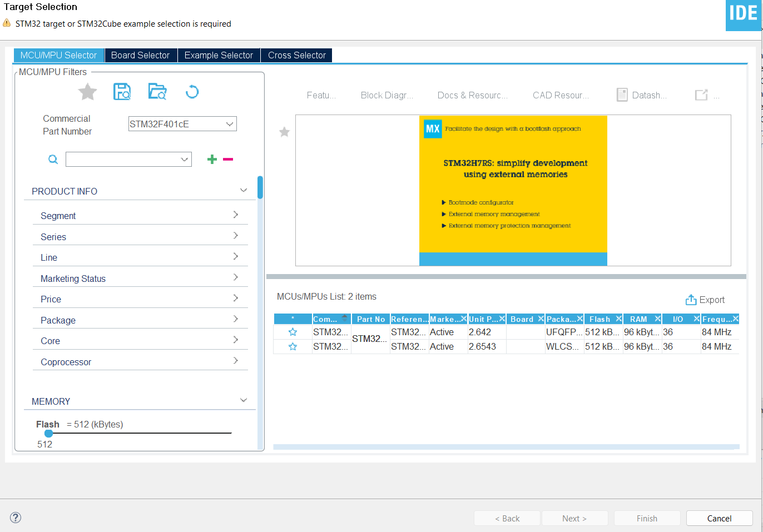Collapse the PRODUCT INFO section

[x=243, y=190]
